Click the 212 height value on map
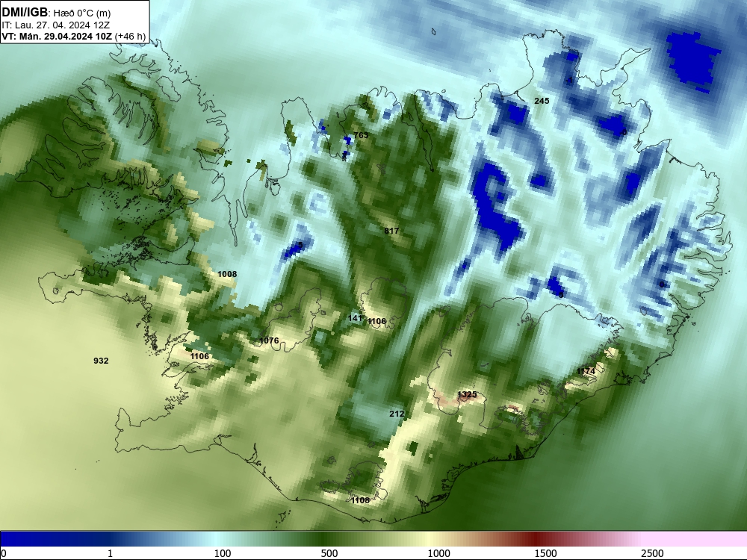Screen dimensions: 747x560 397,414
